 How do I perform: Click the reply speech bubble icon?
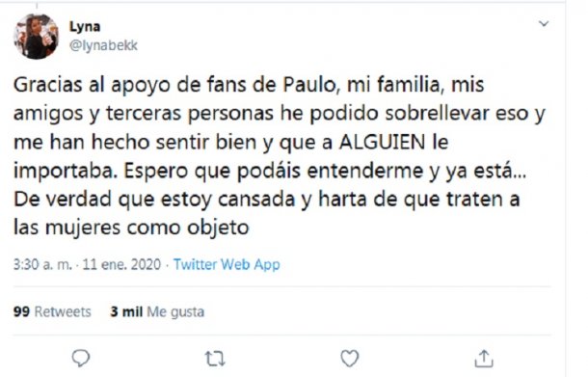pos(81,358)
